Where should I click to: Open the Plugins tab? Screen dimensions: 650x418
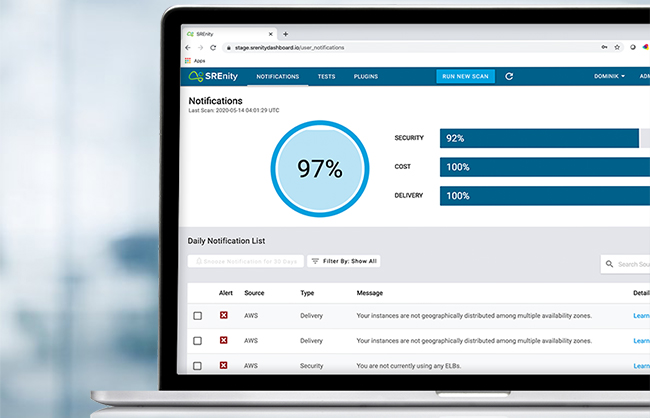366,76
